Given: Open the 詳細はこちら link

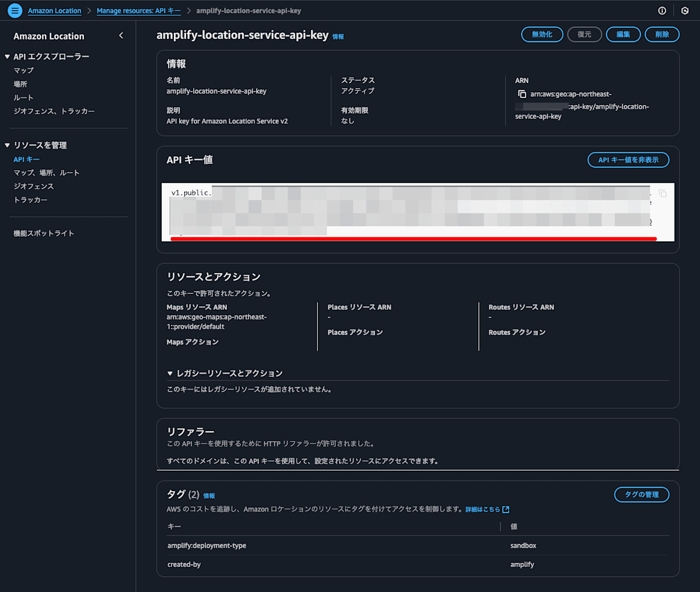Looking at the screenshot, I should click(482, 509).
